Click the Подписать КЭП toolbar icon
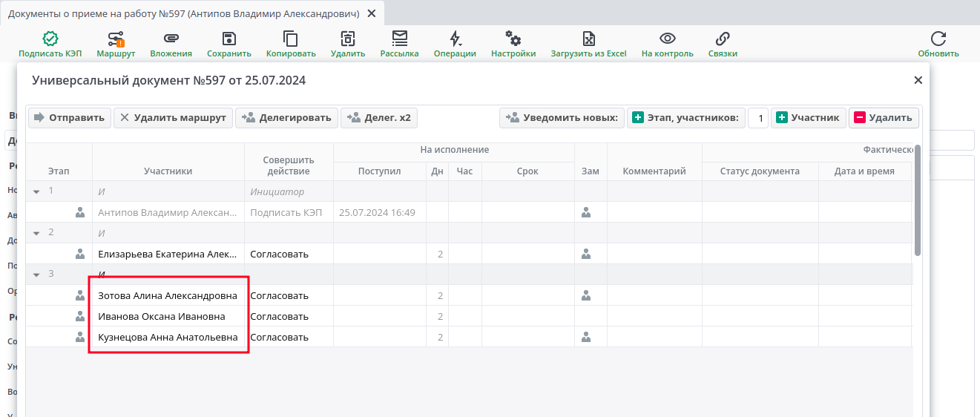The height and width of the screenshot is (417, 980). (50, 39)
